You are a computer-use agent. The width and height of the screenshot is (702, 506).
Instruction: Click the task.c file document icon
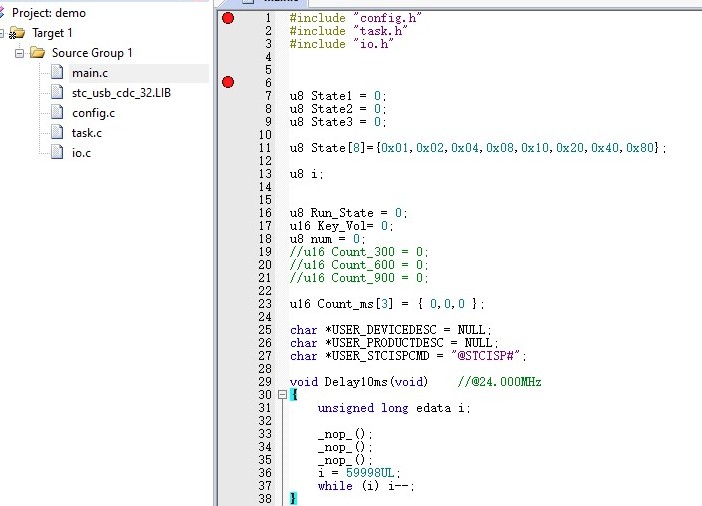point(57,132)
